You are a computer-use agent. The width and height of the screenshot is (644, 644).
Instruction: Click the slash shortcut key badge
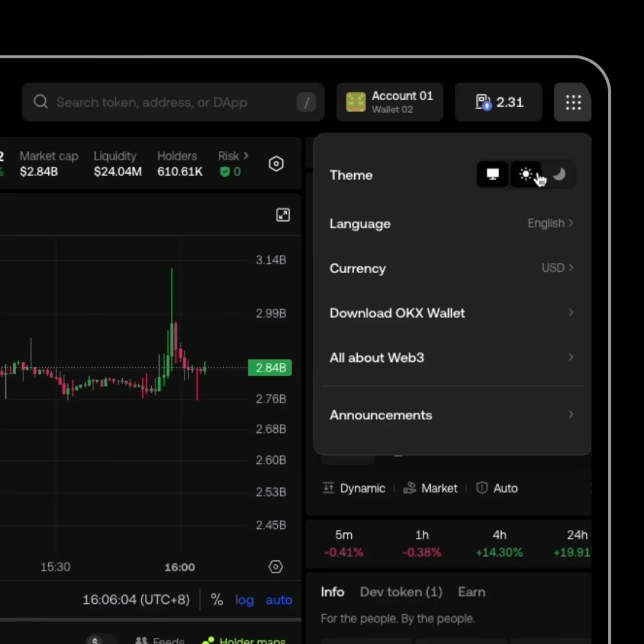point(306,102)
